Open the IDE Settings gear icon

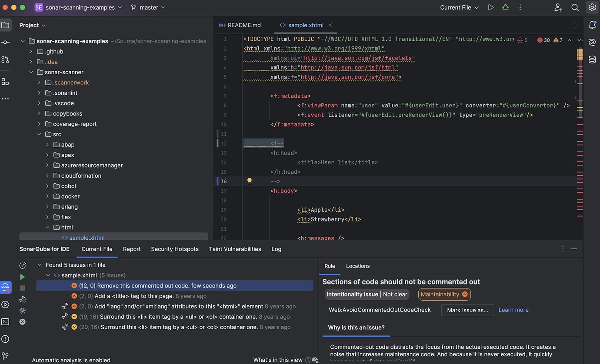coord(592,7)
